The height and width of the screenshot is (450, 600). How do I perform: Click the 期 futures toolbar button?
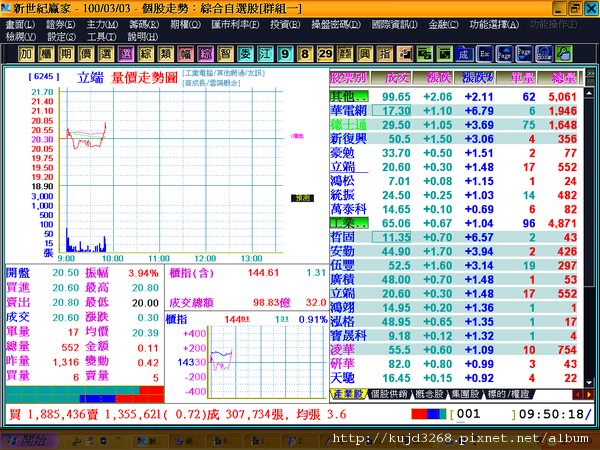point(66,54)
